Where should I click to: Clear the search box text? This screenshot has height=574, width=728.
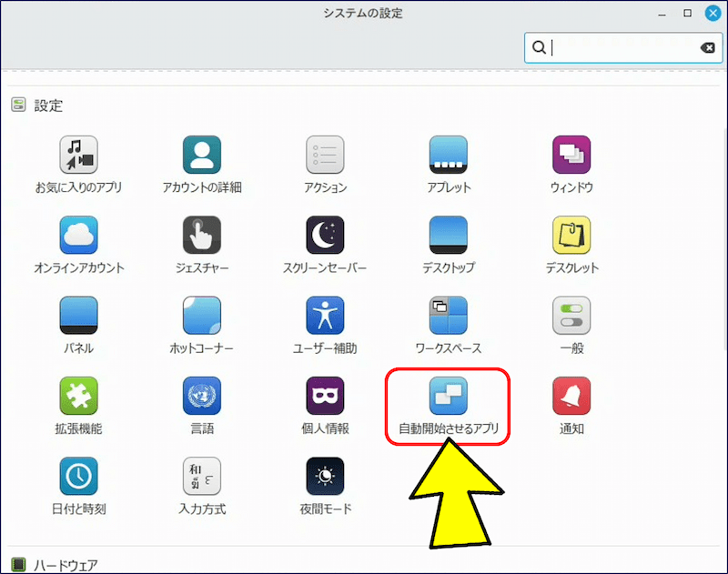tap(707, 48)
